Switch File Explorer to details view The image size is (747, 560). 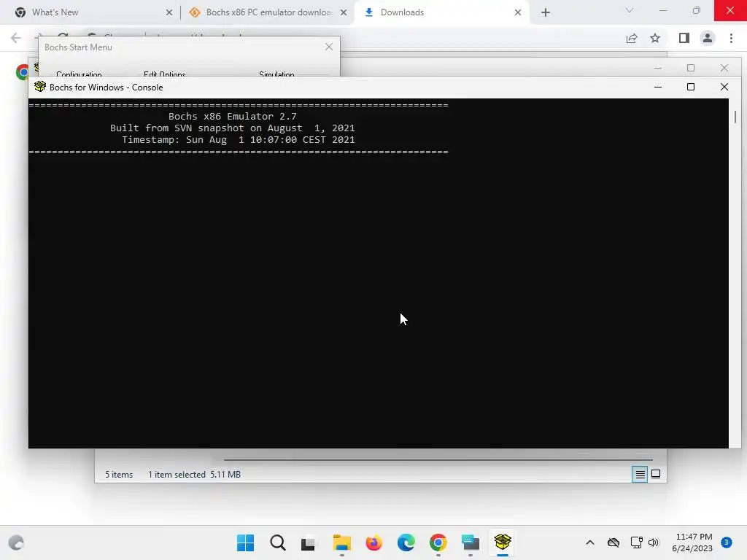coord(640,474)
